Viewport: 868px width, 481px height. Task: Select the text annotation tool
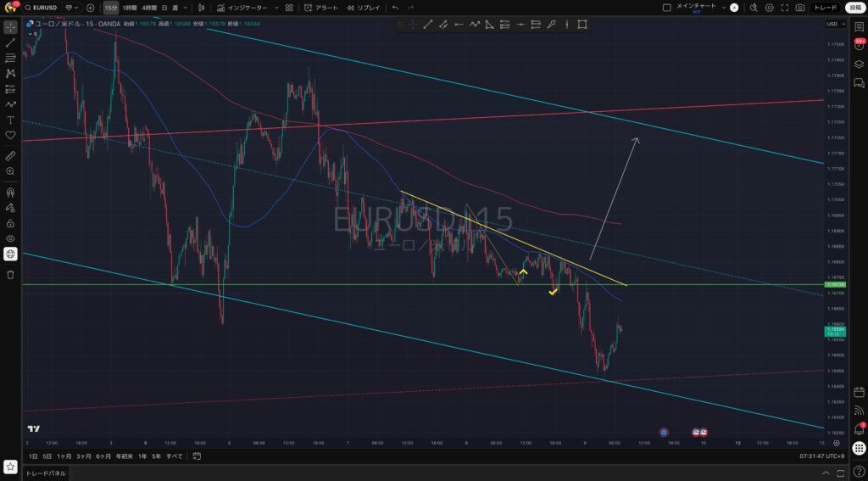(x=10, y=120)
